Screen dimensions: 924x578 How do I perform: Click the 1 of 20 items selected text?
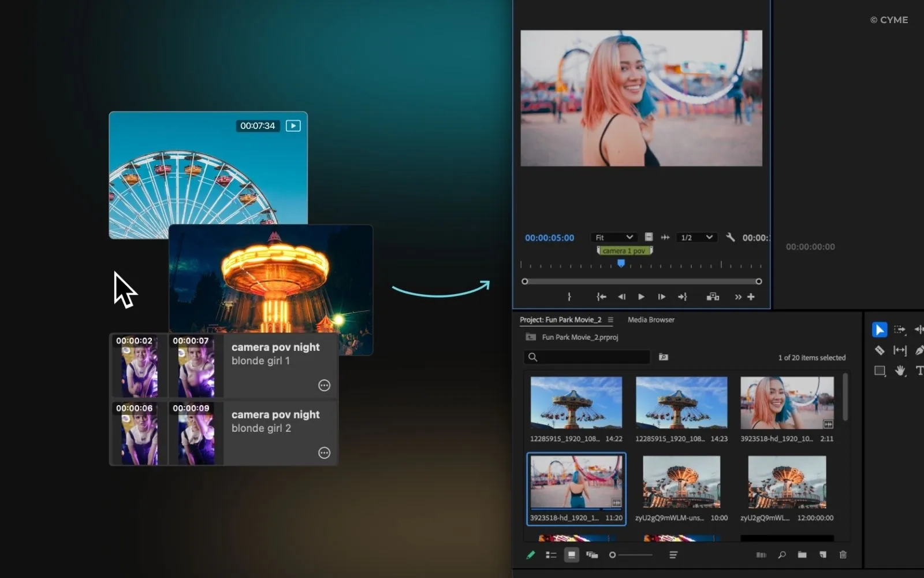coord(811,358)
